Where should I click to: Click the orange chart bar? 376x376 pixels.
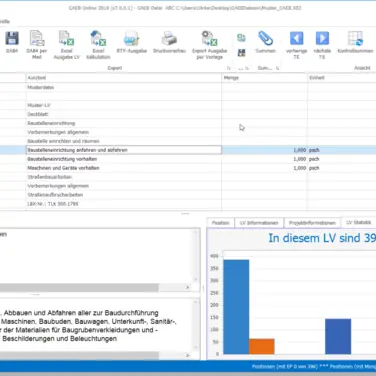point(262,346)
